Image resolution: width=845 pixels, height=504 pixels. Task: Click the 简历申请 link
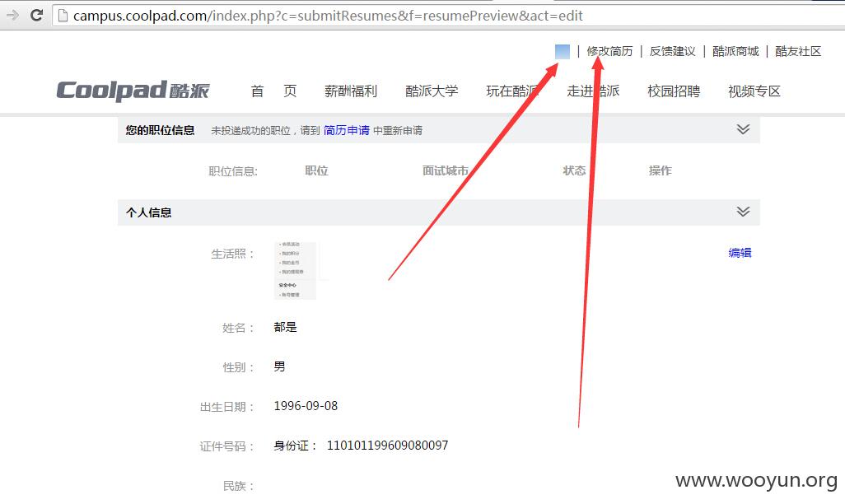347,130
